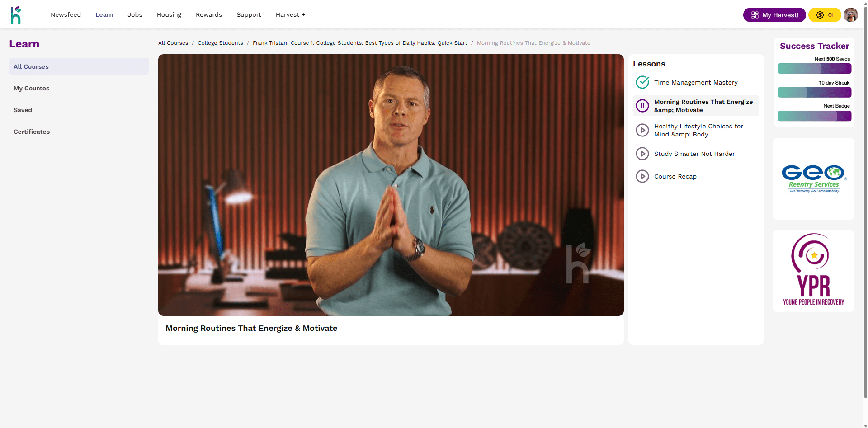868x428 pixels.
Task: Select My Courses in the sidebar
Action: coord(32,88)
